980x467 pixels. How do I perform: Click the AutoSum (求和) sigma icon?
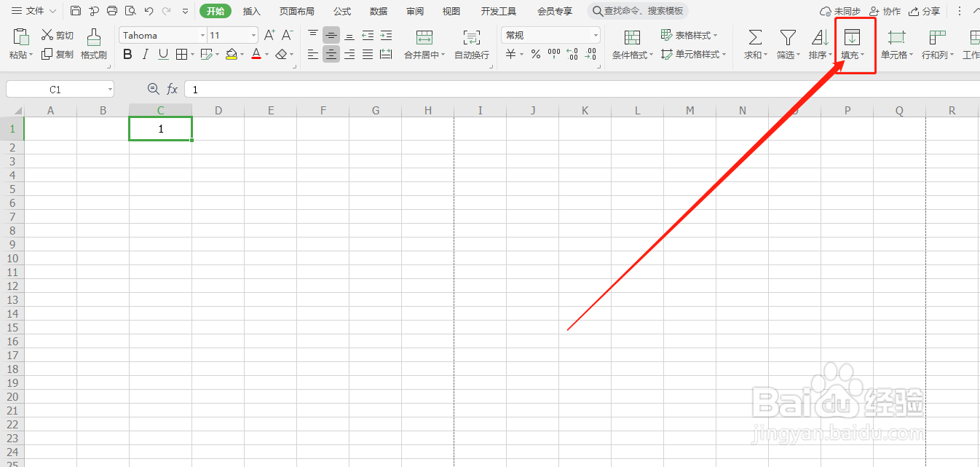pyautogui.click(x=755, y=37)
